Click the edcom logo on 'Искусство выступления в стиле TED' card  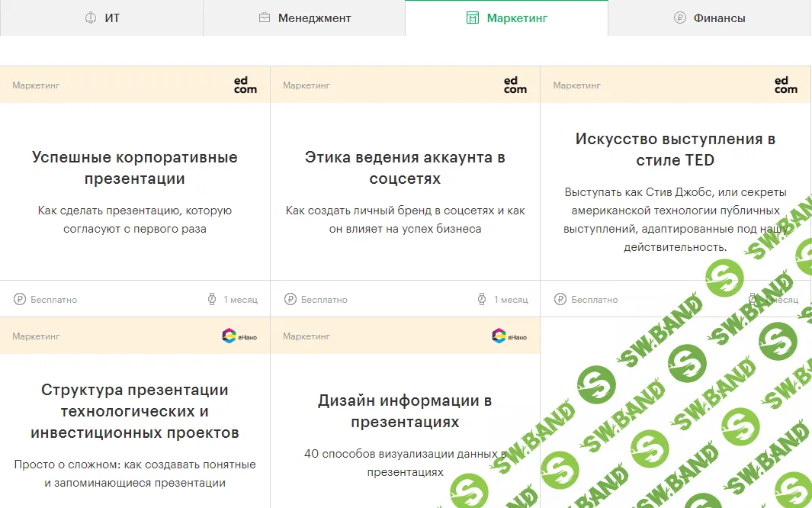pyautogui.click(x=785, y=85)
